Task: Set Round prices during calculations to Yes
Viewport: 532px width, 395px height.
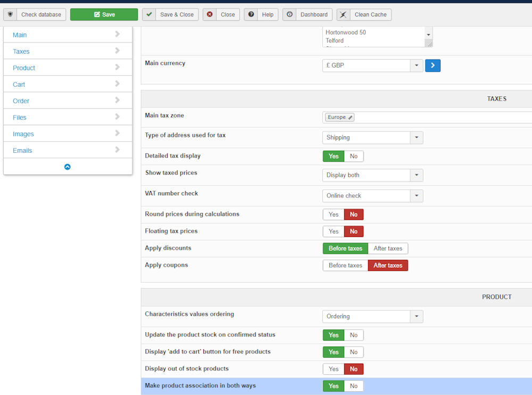Action: pyautogui.click(x=334, y=215)
